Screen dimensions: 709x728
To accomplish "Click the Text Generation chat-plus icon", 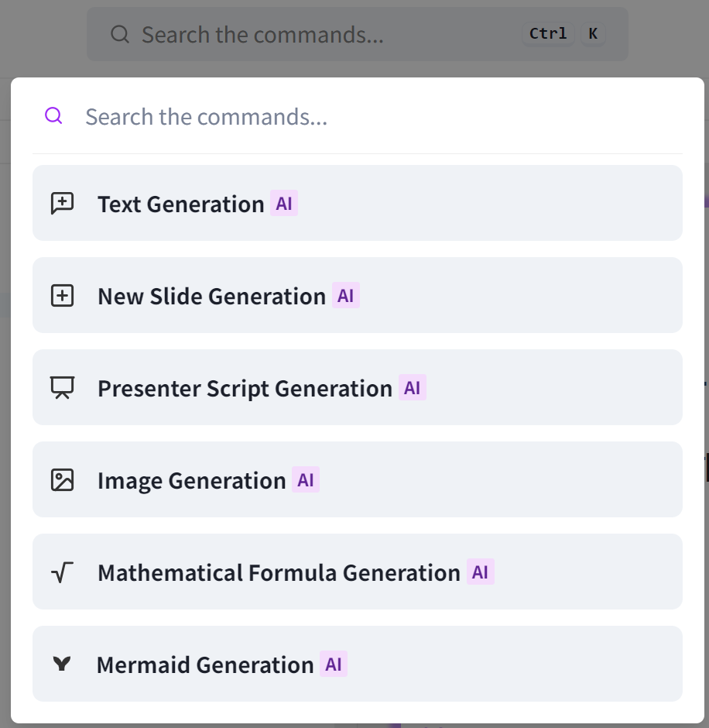I will 62,204.
